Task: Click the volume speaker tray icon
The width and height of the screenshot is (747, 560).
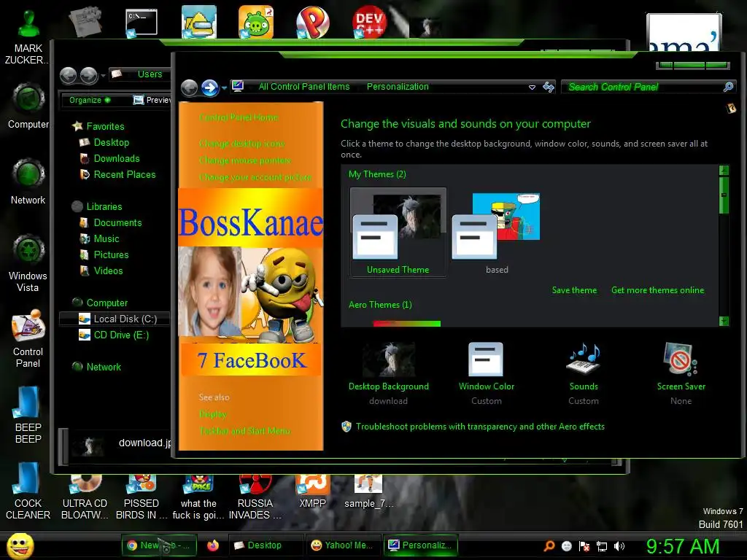Action: tap(619, 546)
